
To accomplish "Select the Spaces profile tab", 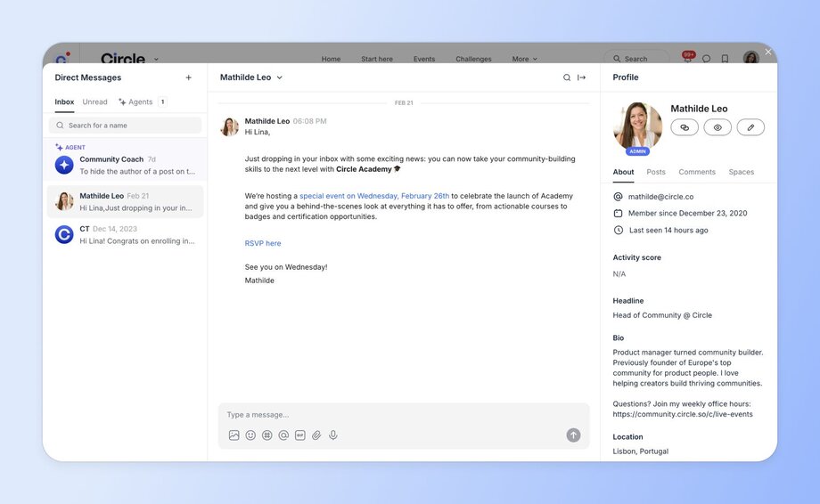I will [741, 172].
